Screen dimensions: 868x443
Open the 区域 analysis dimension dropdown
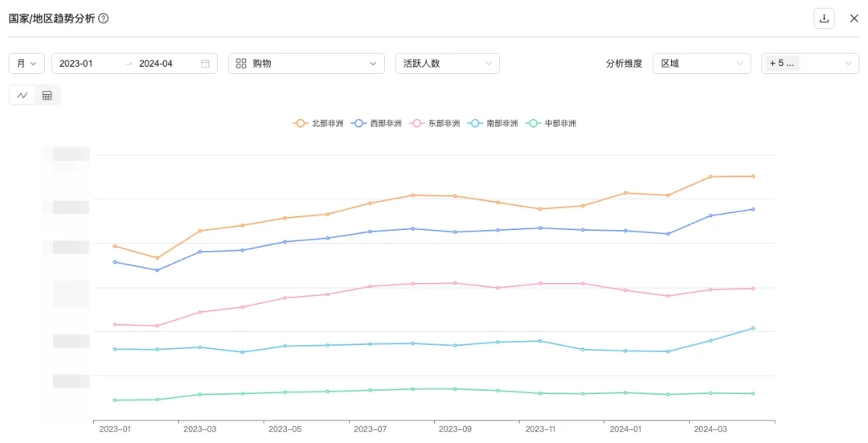[x=701, y=64]
